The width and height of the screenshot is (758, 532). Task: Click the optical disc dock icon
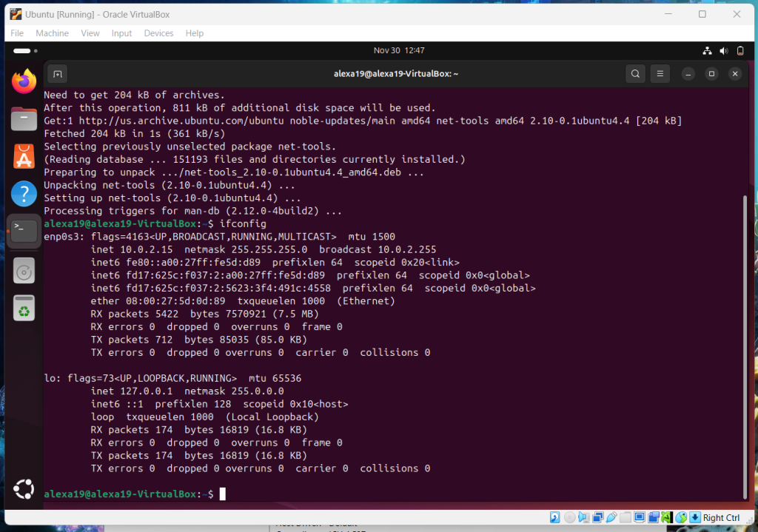coord(24,272)
